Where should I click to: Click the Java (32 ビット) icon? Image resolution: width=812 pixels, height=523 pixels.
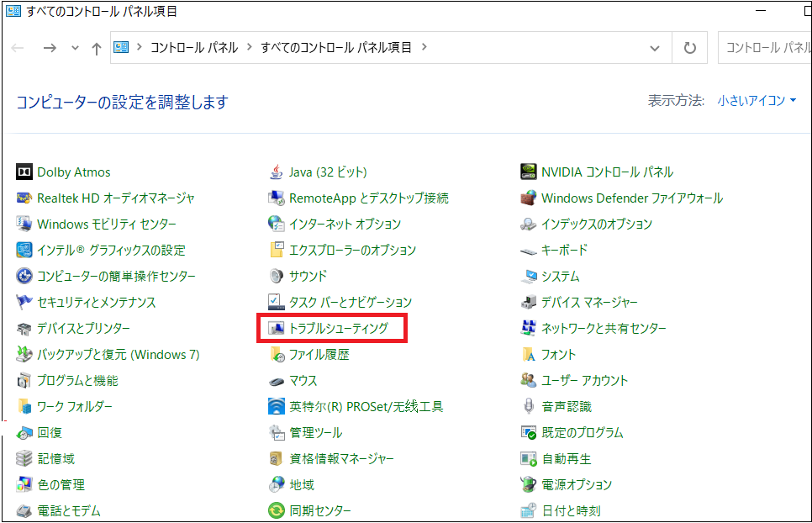click(277, 172)
